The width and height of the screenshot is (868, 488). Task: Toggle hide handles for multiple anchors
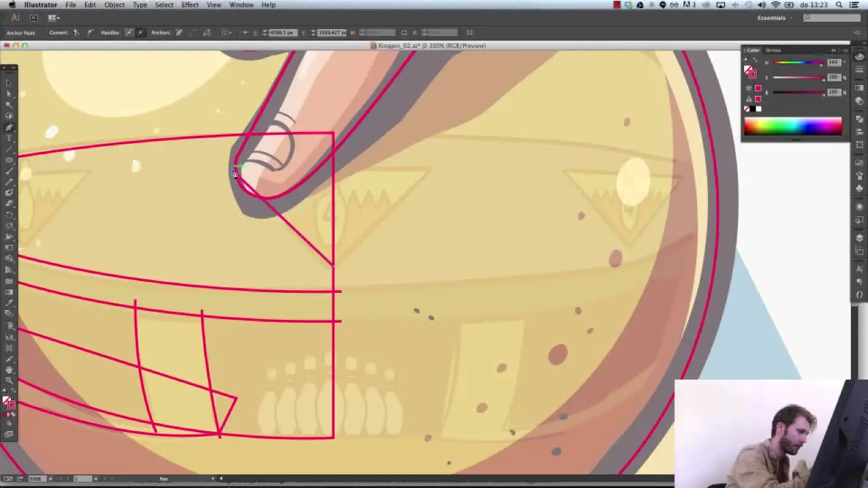point(140,33)
